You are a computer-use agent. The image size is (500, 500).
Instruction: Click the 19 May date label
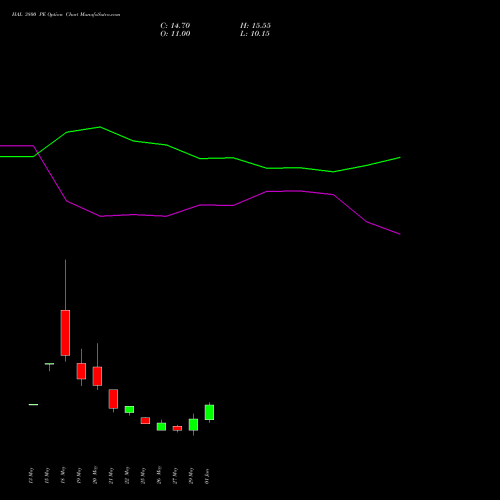79,475
